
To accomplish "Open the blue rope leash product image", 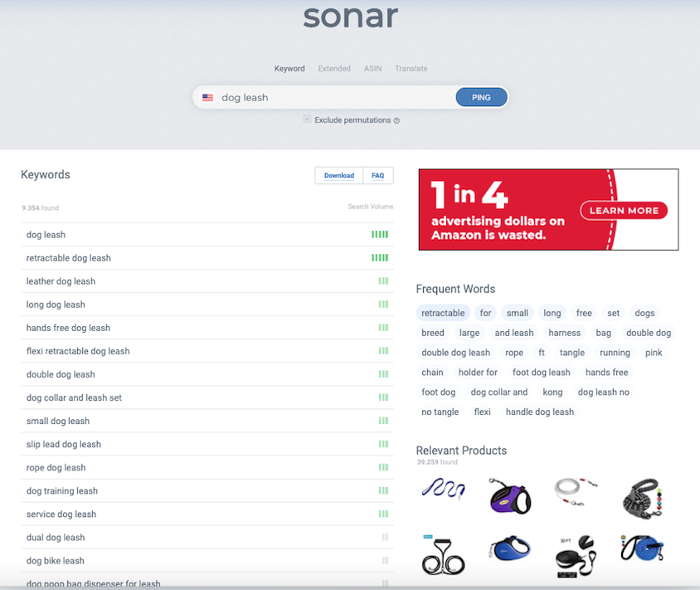I will 643,548.
